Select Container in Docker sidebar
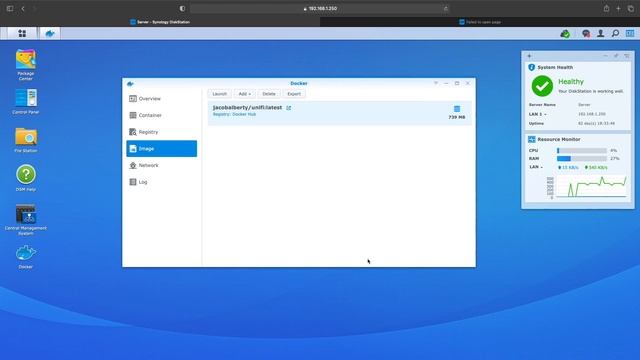Image resolution: width=640 pixels, height=360 pixels. point(162,116)
